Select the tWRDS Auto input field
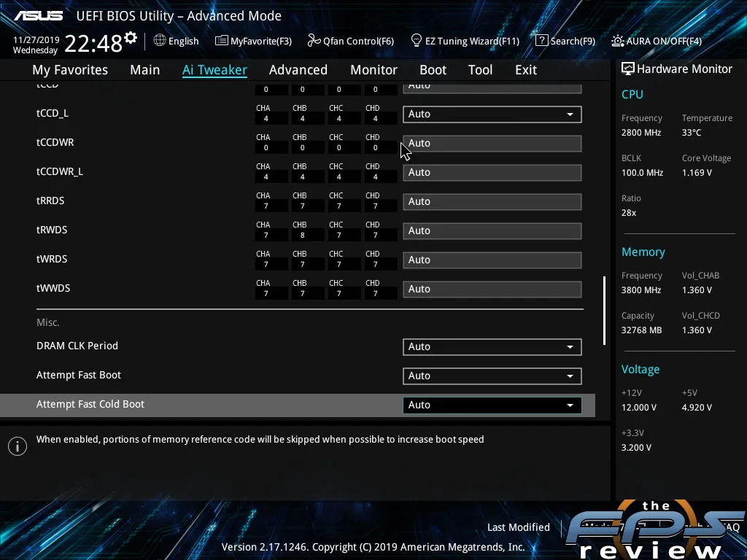 (x=492, y=260)
